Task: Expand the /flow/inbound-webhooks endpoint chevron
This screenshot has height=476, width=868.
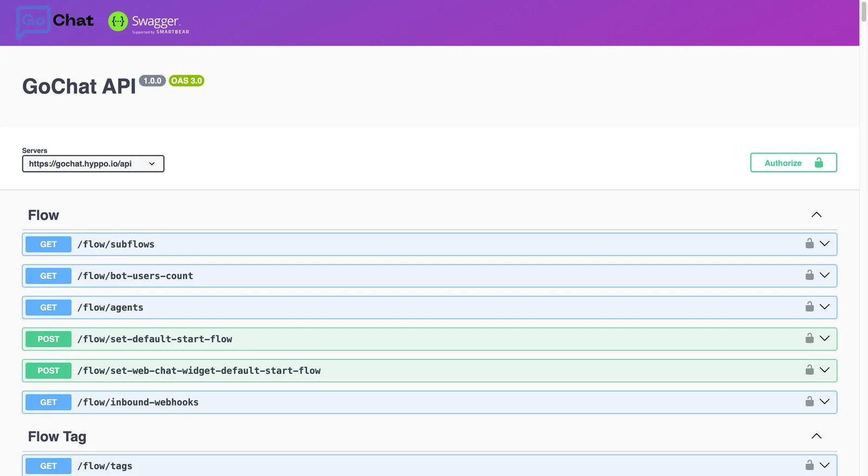Action: pyautogui.click(x=825, y=401)
